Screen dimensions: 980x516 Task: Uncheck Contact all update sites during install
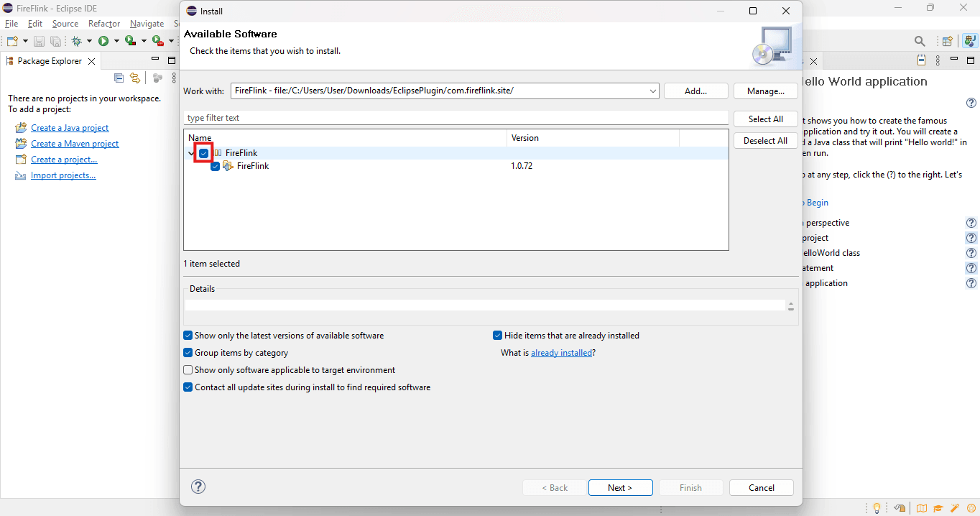[x=188, y=387]
